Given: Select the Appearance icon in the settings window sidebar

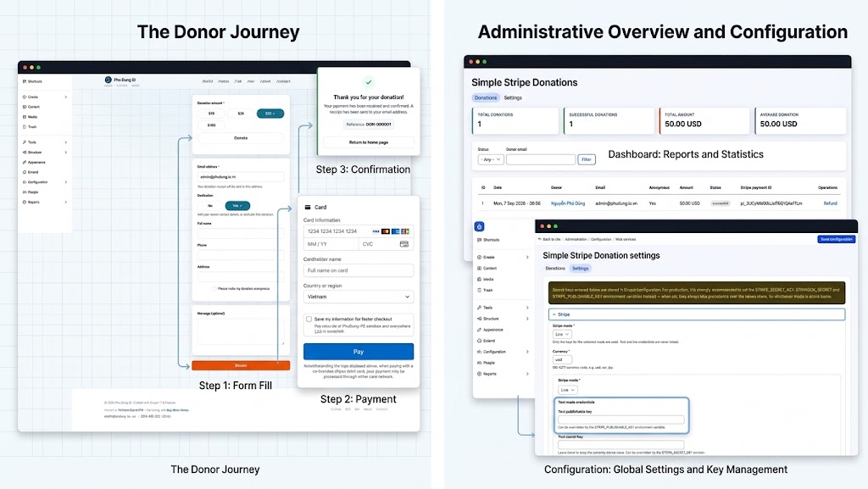Looking at the screenshot, I should tap(480, 330).
